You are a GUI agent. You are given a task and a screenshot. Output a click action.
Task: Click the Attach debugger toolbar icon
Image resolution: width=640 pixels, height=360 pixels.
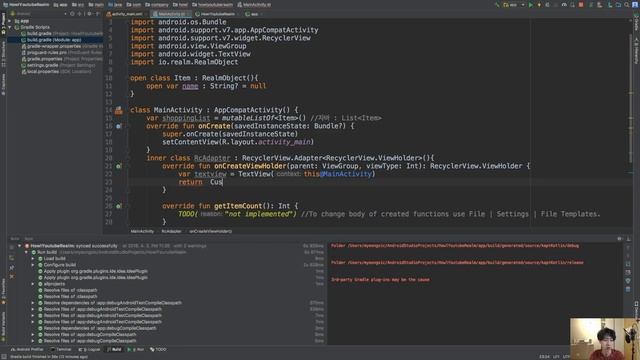pyautogui.click(x=572, y=5)
